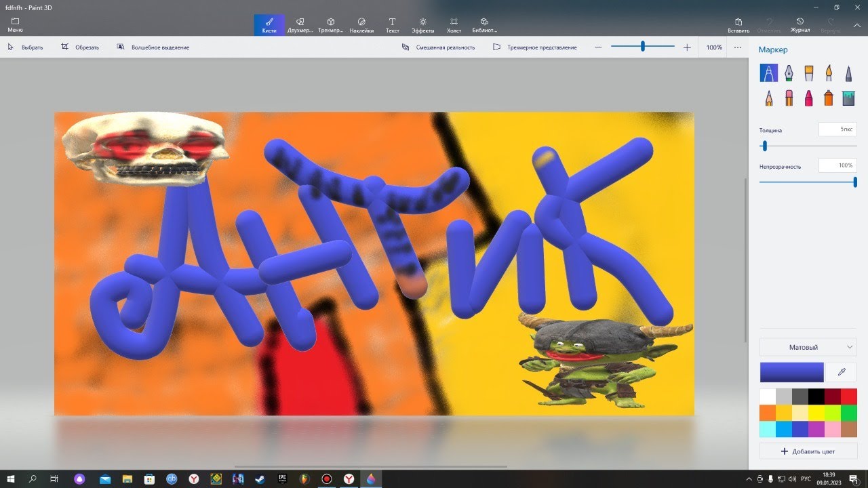
Task: Choose the Pencil tool
Action: (x=769, y=98)
